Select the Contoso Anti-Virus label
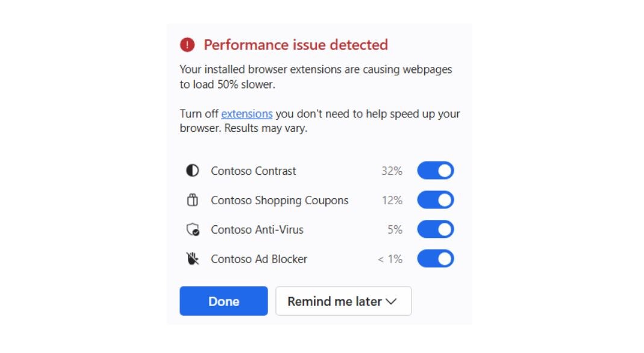Viewport: 644px width, 353px height. point(257,230)
